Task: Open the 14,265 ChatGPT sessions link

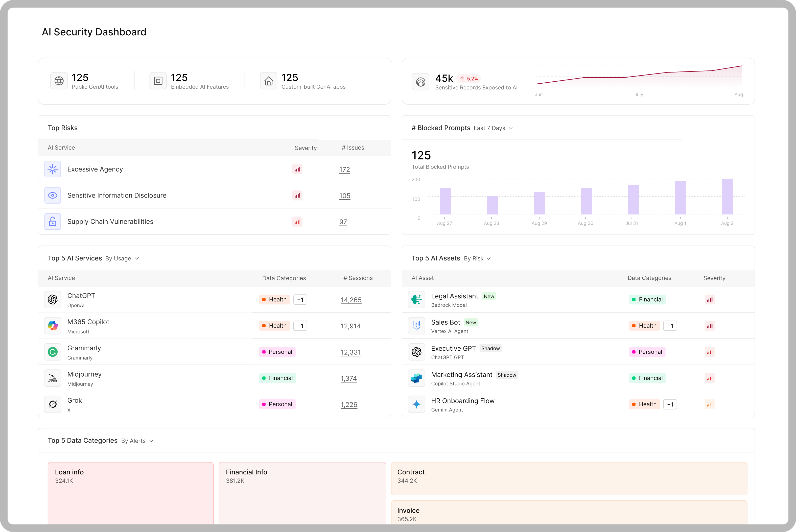Action: 351,300
